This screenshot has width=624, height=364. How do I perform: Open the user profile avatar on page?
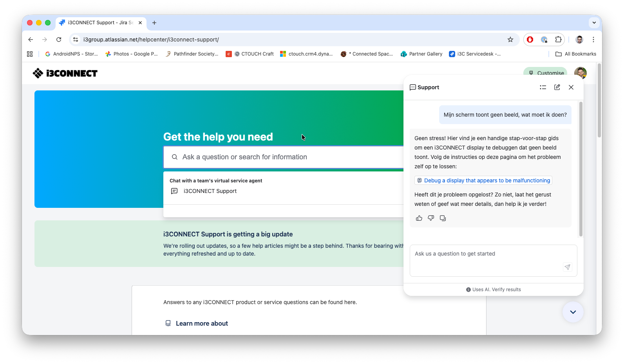click(x=580, y=73)
